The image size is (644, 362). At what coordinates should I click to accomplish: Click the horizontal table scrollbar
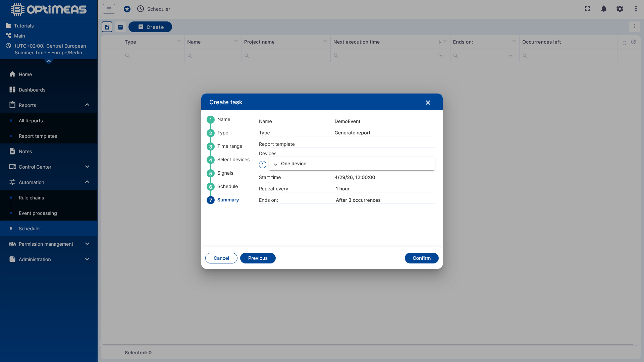[367, 344]
